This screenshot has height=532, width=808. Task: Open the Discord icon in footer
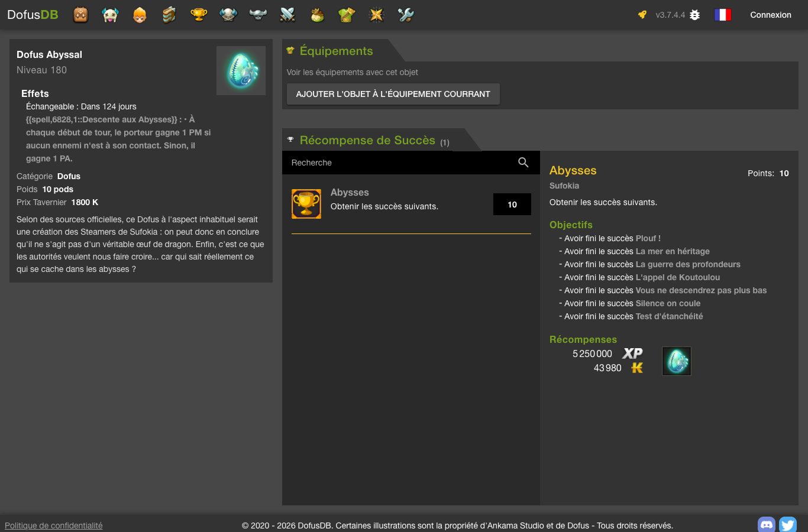[767, 524]
